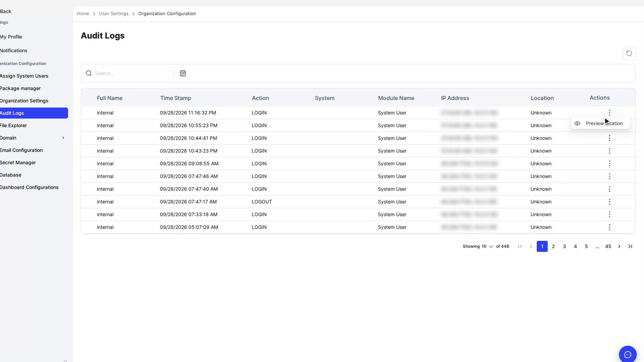This screenshot has height=362, width=644.
Task: Open the chat support bubble icon
Action: point(628,354)
